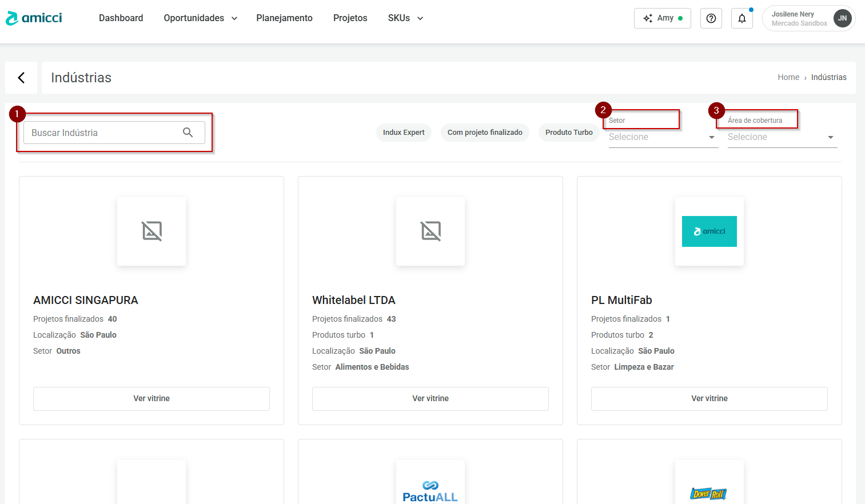Click Ver vitrine for AMICCI SINGAPURA
Screen dimensions: 865x504
coord(152,398)
